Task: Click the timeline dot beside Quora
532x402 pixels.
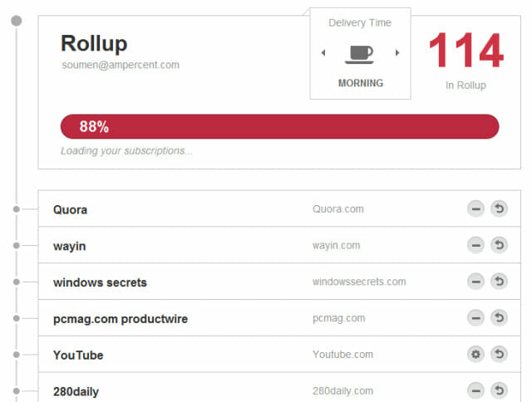Action: point(17,209)
